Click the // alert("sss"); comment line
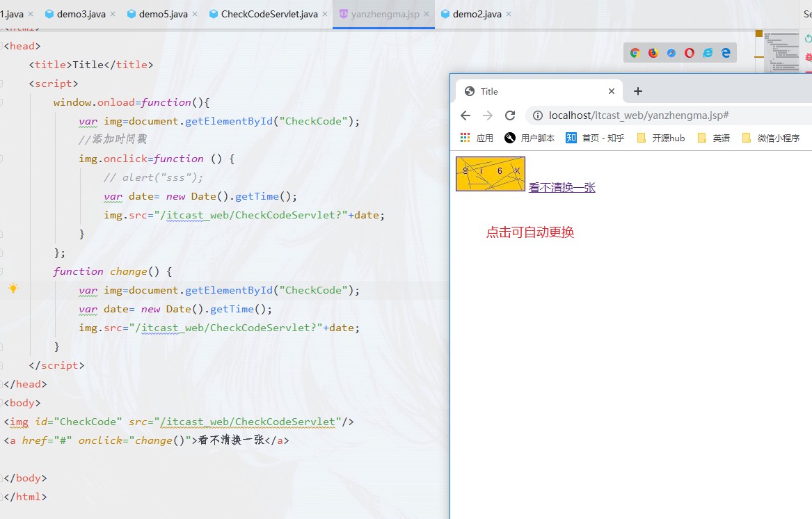Screen dimensions: 812x519 tap(153, 177)
